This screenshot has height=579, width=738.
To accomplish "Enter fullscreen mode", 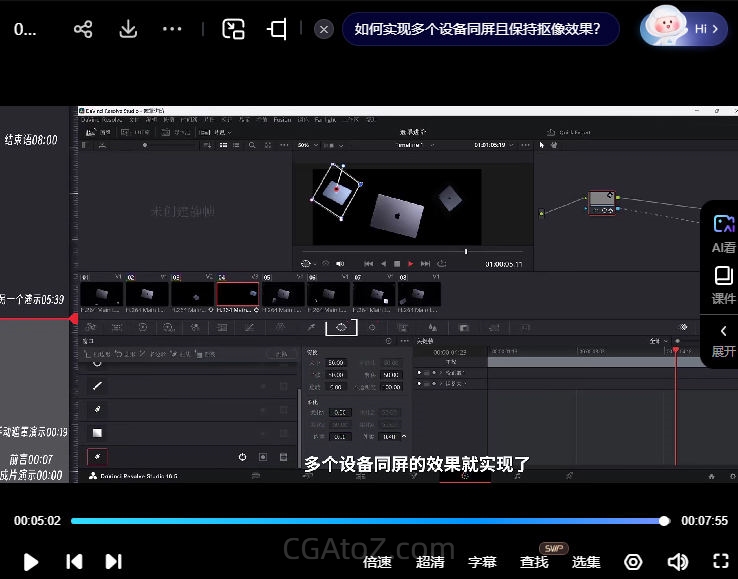I will point(720,561).
